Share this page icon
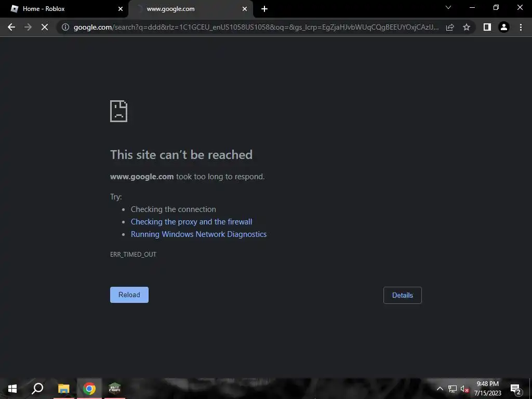 coord(450,27)
